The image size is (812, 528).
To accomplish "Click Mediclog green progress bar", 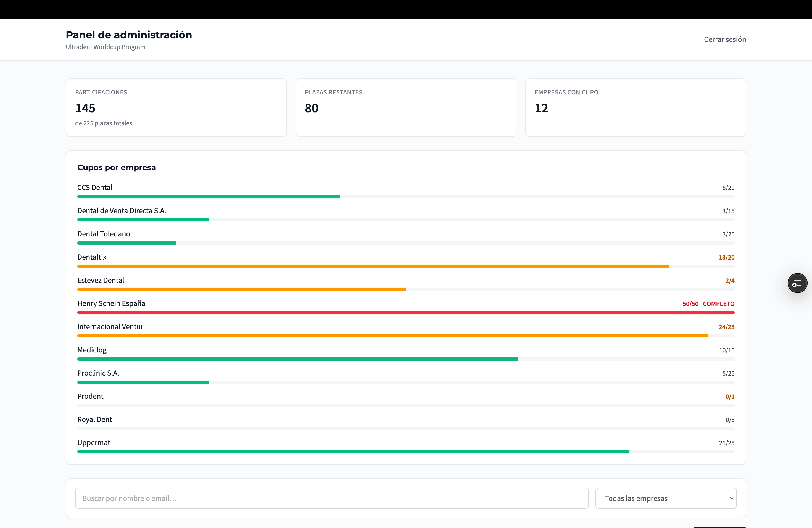I will coord(406,359).
